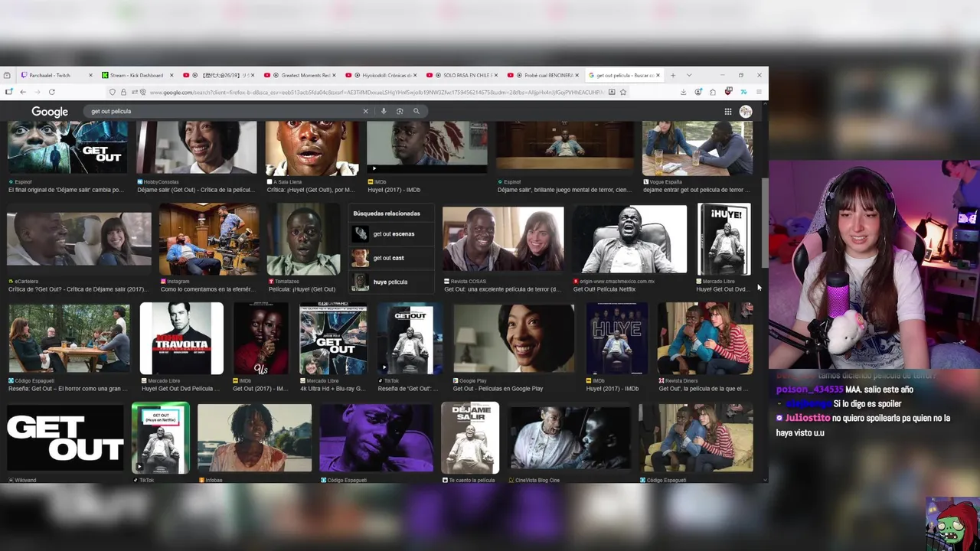
Task: Start a Google voice search
Action: 384,111
